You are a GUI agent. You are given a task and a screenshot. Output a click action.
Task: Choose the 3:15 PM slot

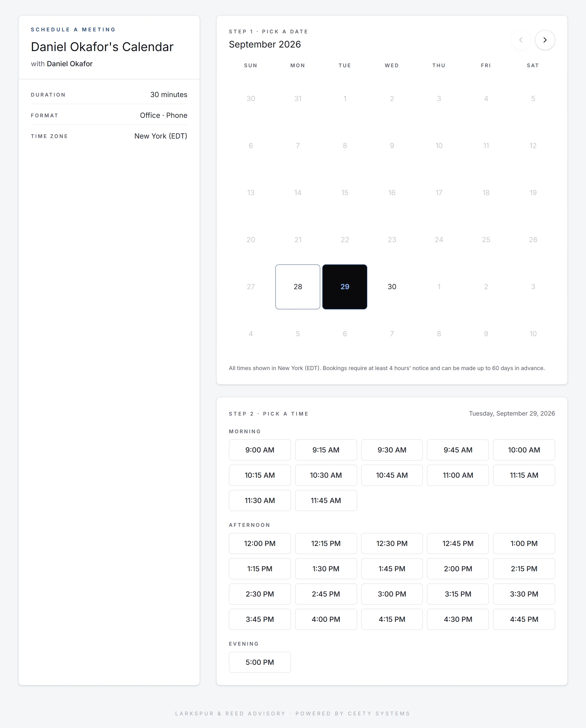click(458, 594)
